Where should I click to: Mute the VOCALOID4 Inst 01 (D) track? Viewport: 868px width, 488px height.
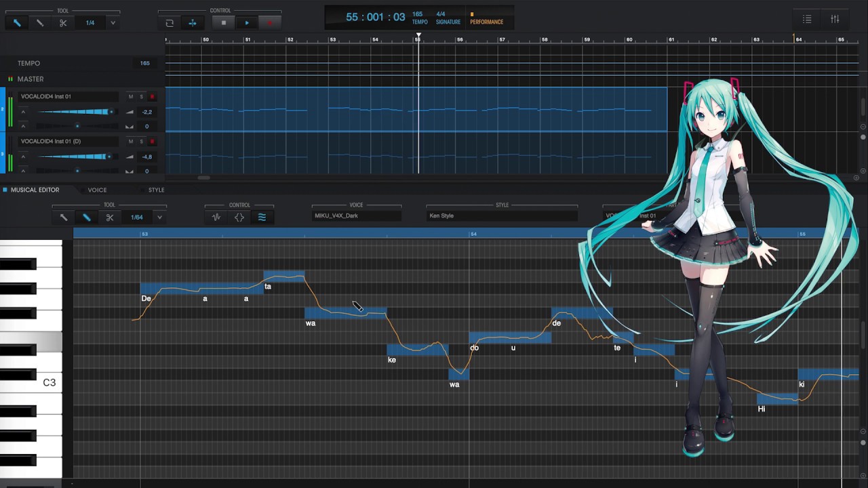tap(131, 142)
